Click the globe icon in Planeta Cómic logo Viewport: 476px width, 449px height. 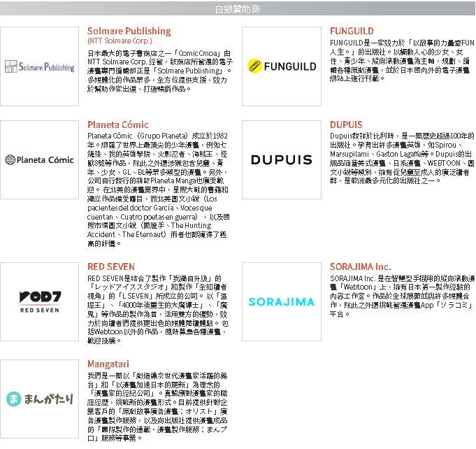tap(10, 159)
